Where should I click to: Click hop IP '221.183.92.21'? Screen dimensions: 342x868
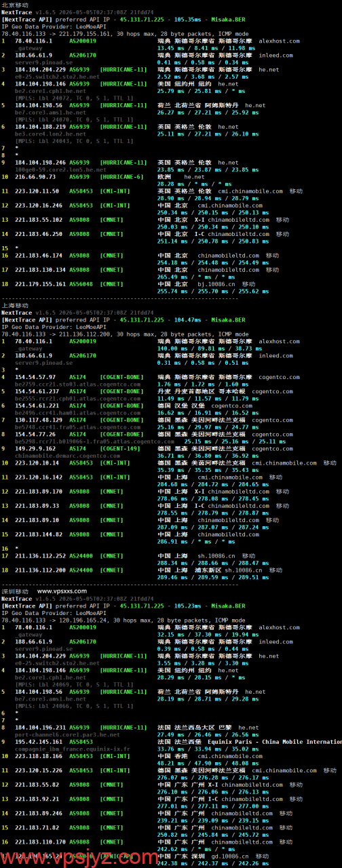[37, 798]
